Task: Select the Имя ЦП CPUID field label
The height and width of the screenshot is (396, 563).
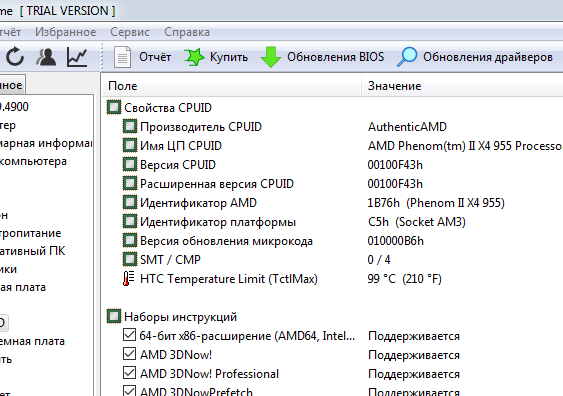Action: click(x=181, y=146)
